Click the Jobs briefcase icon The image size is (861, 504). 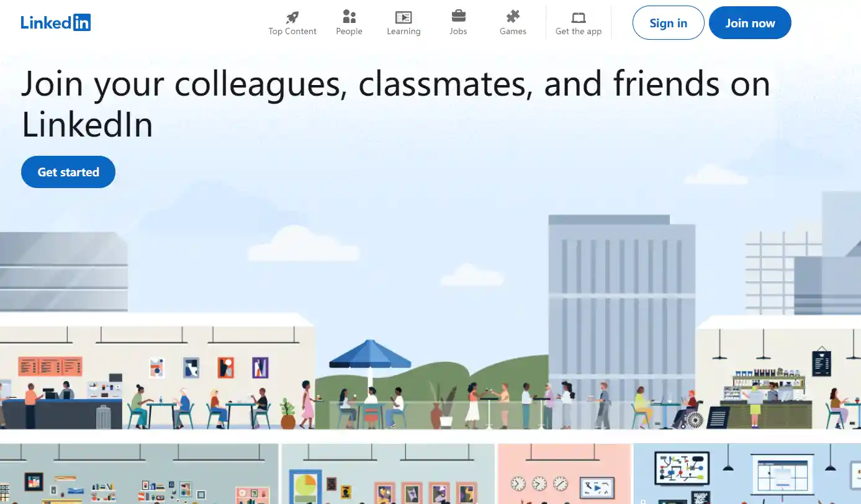coord(458,17)
